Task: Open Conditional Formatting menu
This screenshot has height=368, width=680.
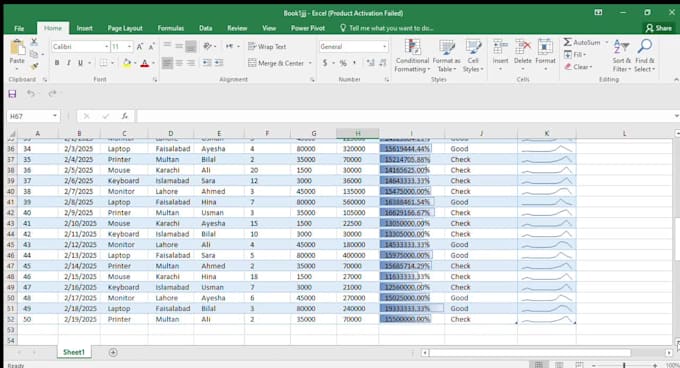Action: (x=412, y=55)
